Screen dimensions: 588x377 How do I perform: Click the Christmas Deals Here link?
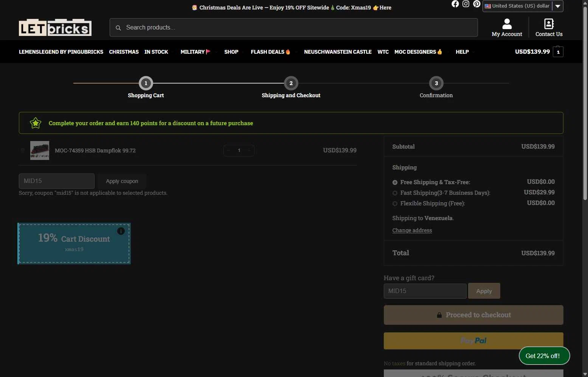tap(385, 8)
